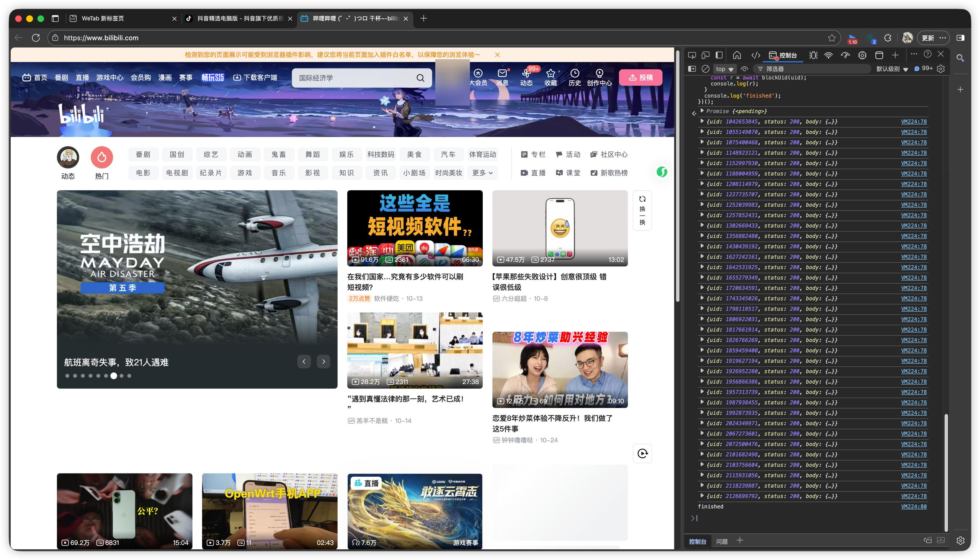Switch to the 问题 drawer tab
980x560 pixels.
722,542
